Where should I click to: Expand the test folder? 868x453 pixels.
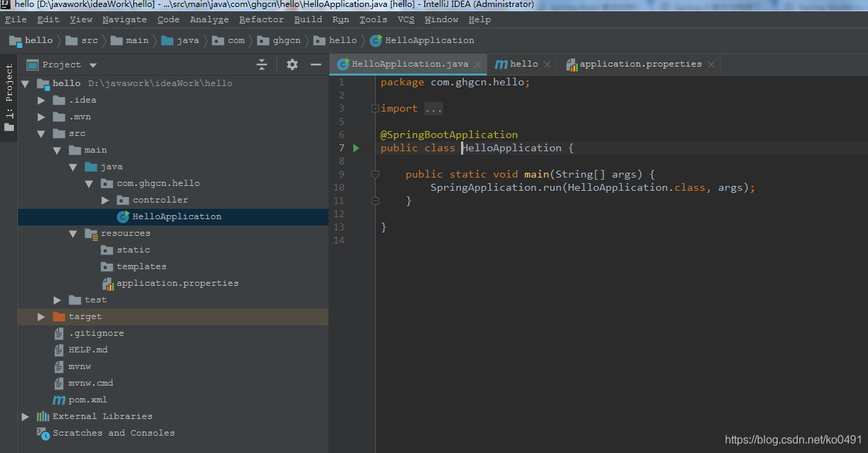coord(58,300)
